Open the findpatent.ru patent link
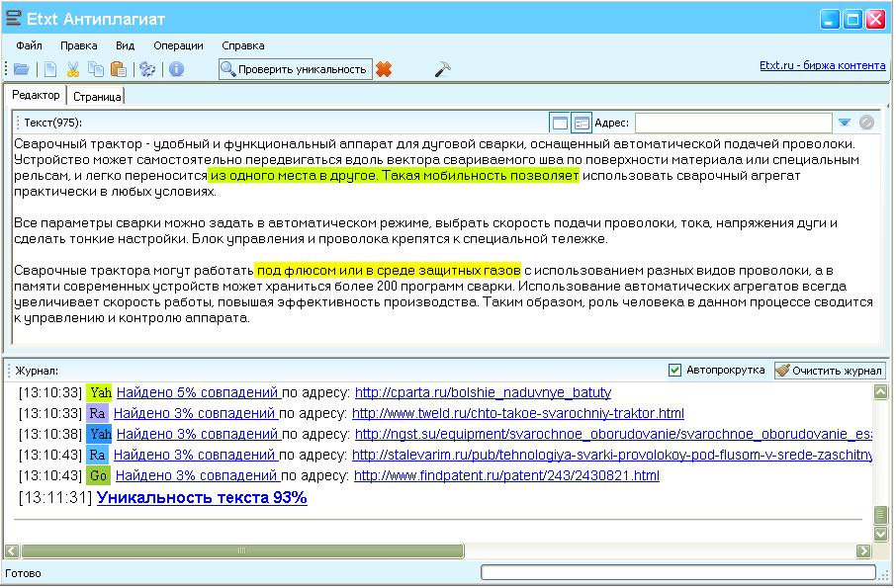Screen dimensions: 896x588 (506, 475)
